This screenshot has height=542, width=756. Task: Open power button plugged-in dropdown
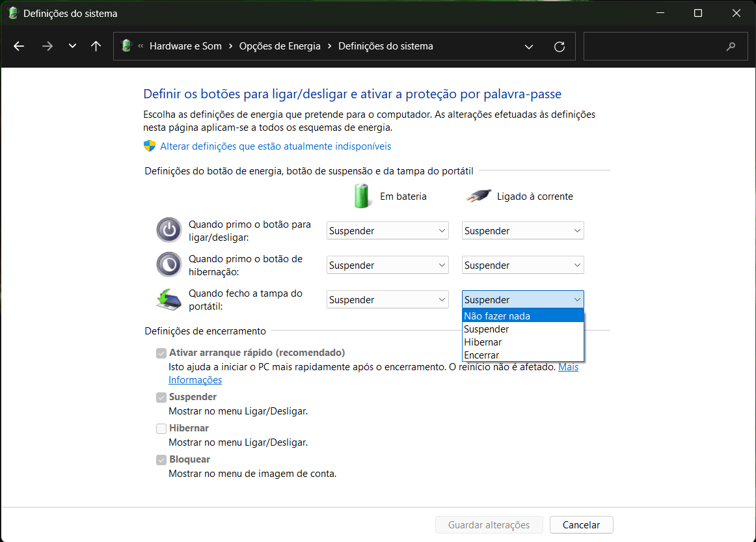pos(522,230)
